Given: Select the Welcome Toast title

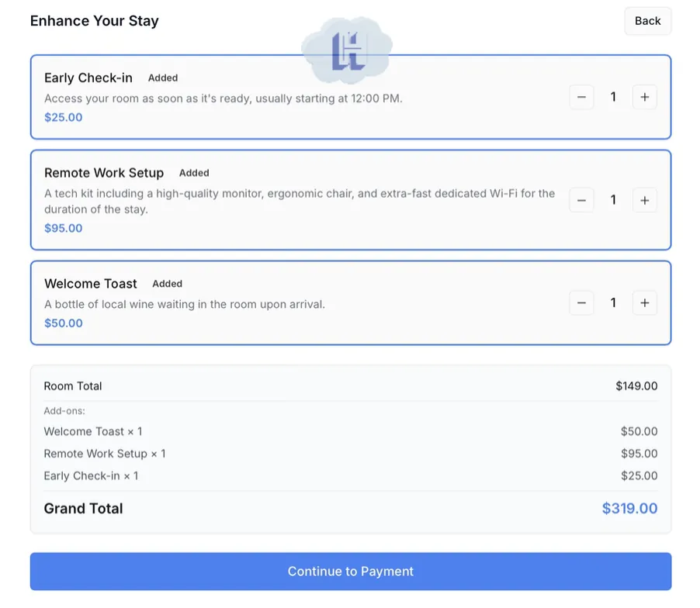Looking at the screenshot, I should tap(91, 284).
